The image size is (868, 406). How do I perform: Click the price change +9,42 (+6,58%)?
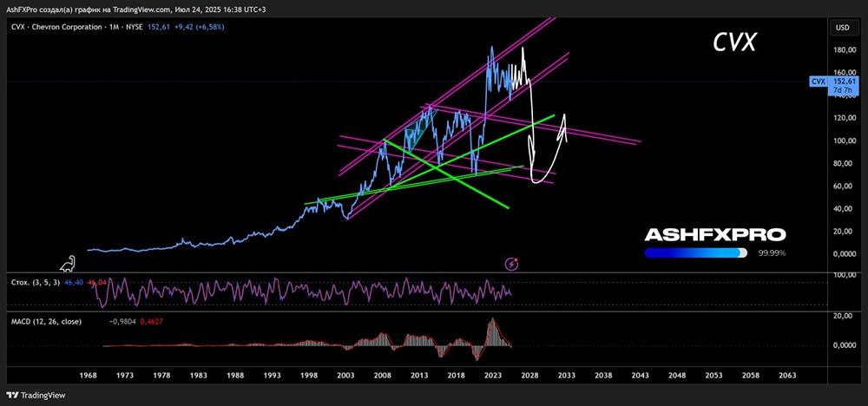198,27
